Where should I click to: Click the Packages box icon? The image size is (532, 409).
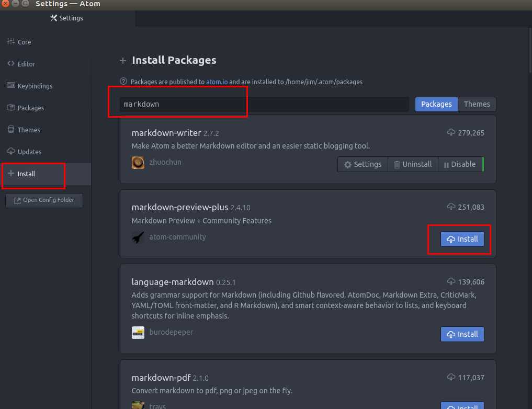[x=11, y=107]
